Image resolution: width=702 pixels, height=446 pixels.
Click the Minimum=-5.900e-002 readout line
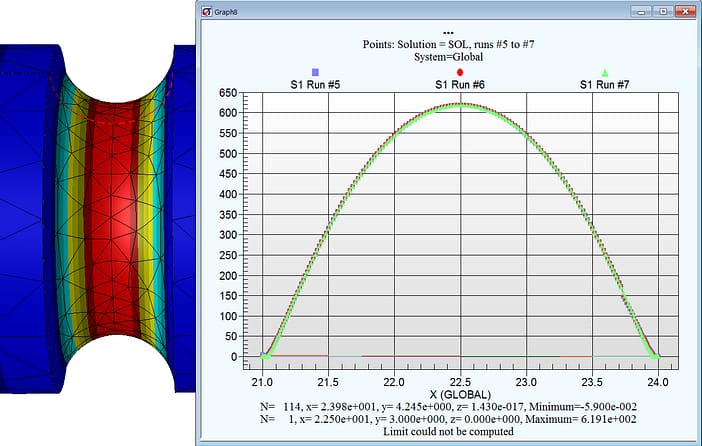[461, 407]
